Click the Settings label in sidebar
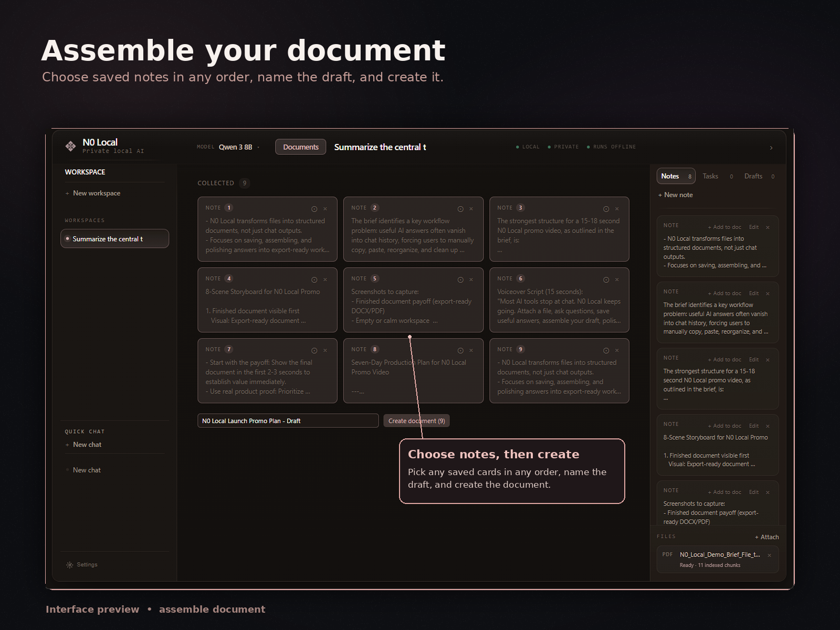The image size is (840, 630). click(x=87, y=565)
